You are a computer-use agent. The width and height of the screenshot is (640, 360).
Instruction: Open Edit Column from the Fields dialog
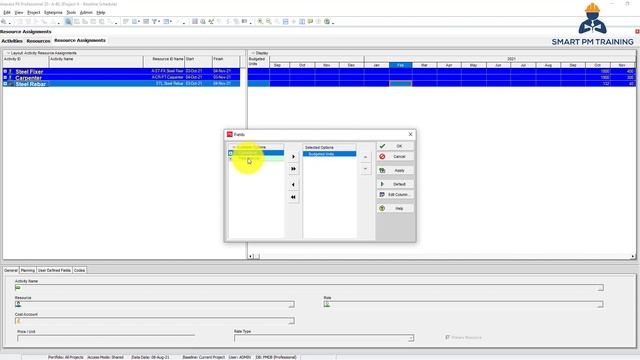(395, 195)
